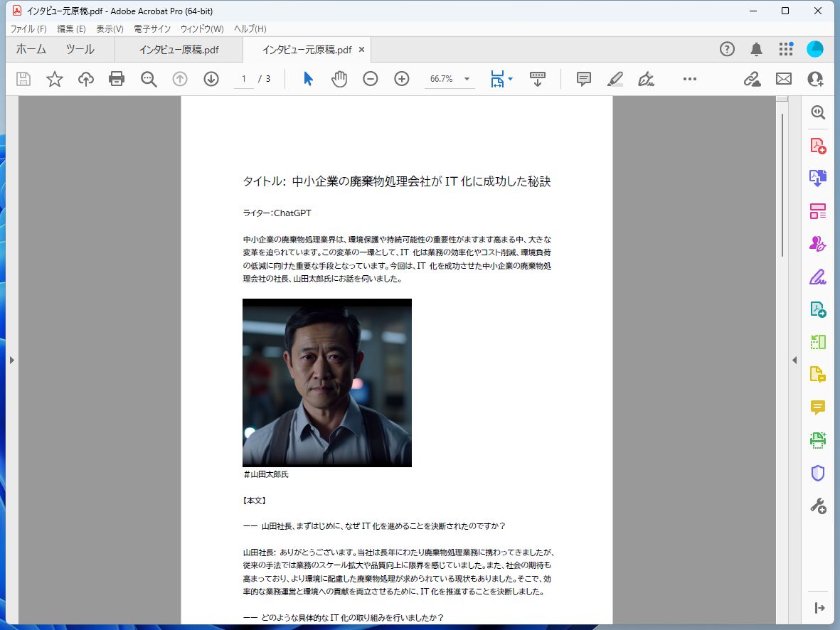Open the Organize Pages tool

(817, 210)
